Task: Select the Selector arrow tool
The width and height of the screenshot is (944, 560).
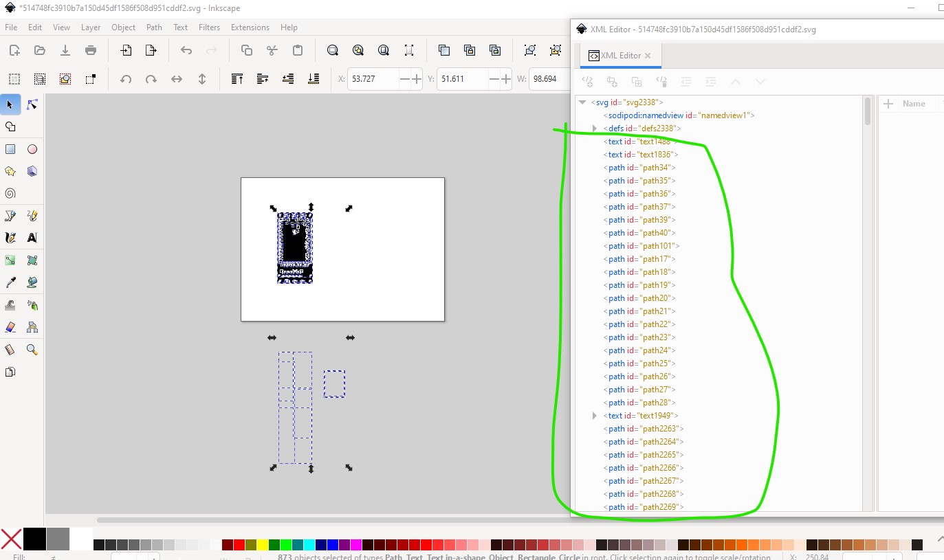Action: pos(10,104)
